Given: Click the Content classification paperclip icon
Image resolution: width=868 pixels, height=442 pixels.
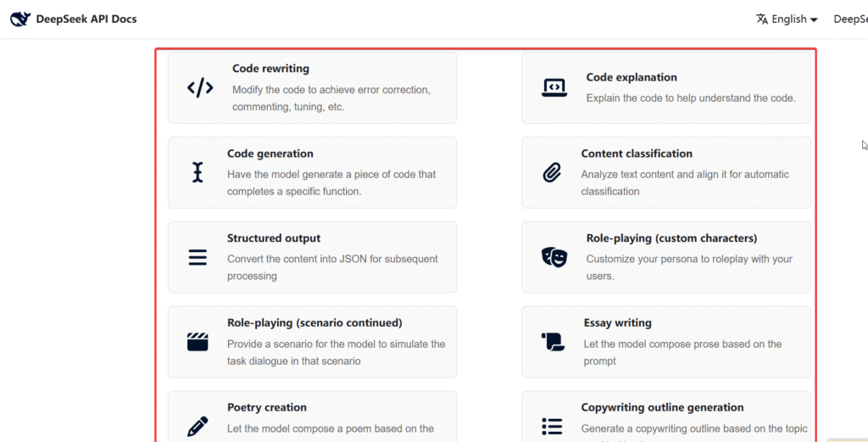Looking at the screenshot, I should point(551,172).
